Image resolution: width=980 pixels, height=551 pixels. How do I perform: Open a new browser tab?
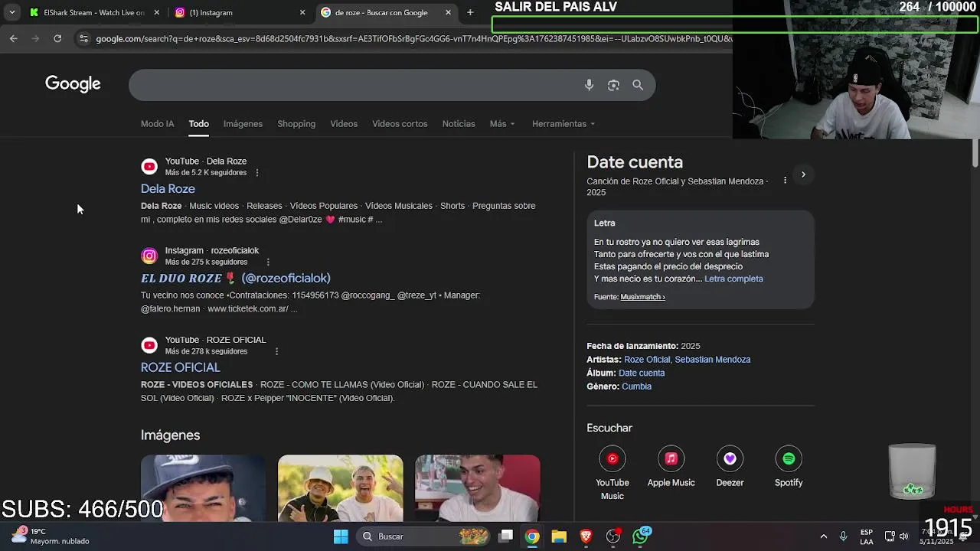click(x=470, y=12)
